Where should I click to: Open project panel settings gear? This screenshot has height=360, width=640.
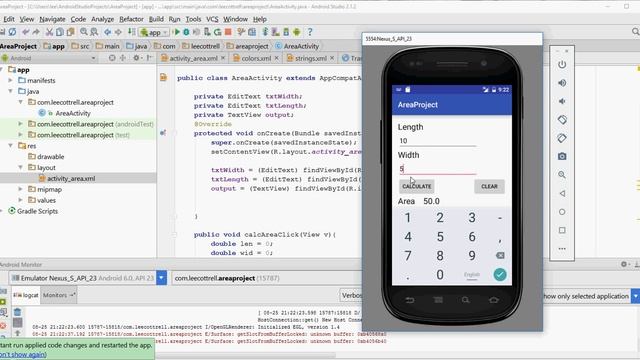[x=136, y=58]
